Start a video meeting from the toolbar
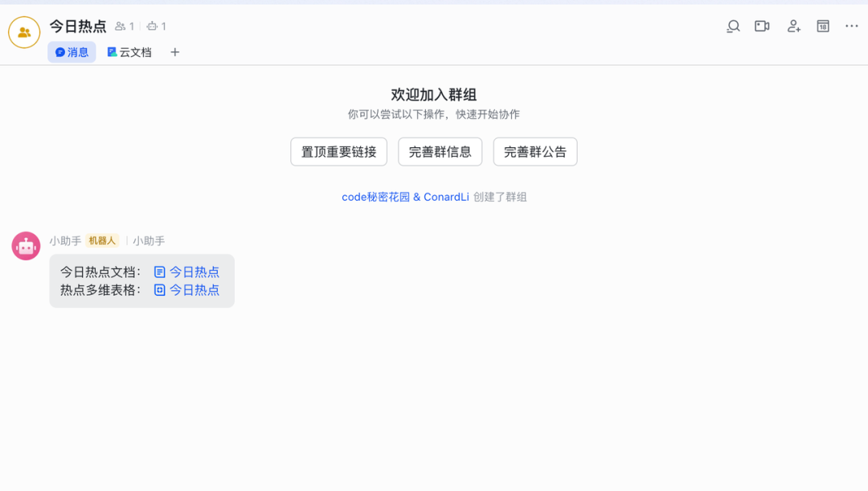The width and height of the screenshot is (868, 491). click(762, 26)
